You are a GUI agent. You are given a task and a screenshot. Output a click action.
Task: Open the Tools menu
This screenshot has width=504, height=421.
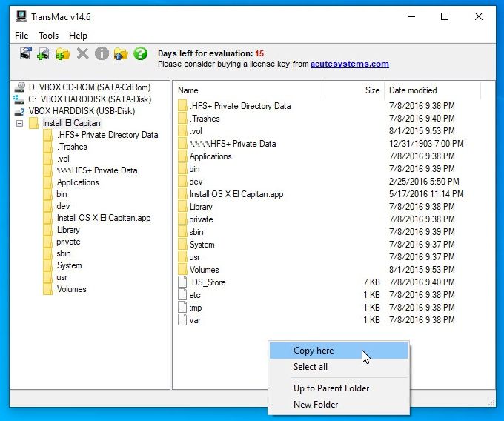click(49, 36)
